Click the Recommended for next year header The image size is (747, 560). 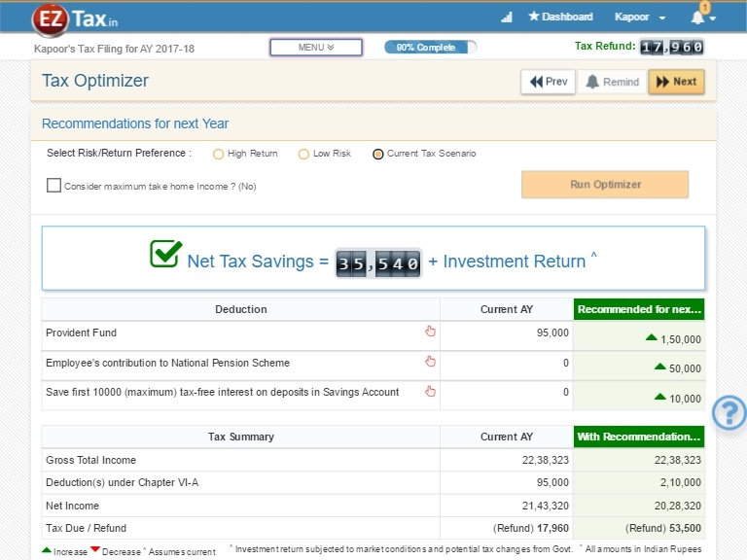click(x=639, y=309)
